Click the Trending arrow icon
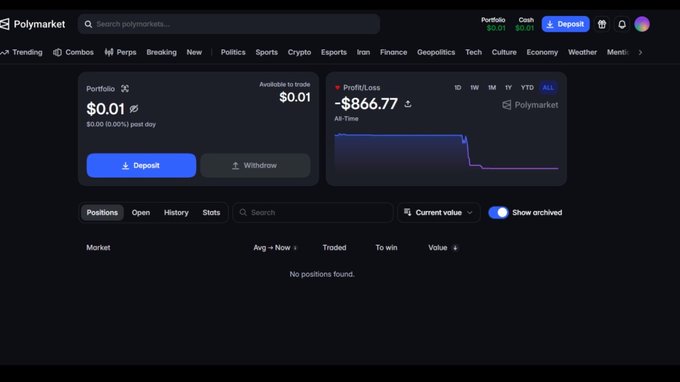The width and height of the screenshot is (680, 382). (x=5, y=52)
